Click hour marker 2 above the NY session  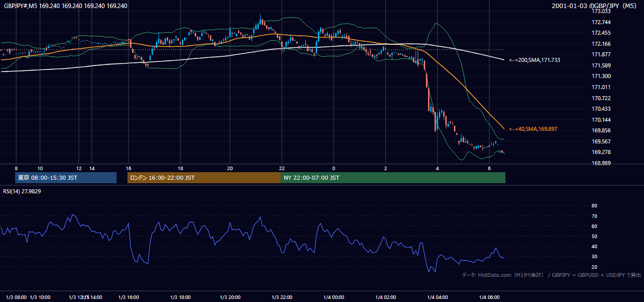385,168
